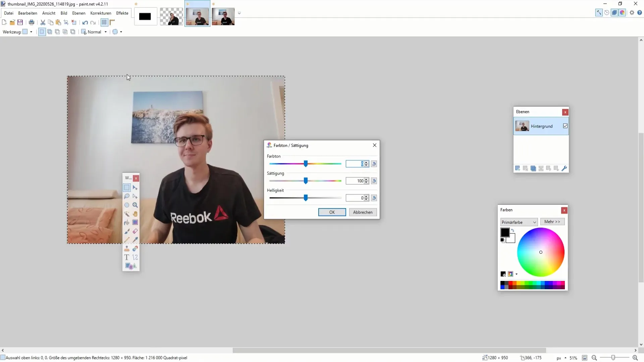Screen dimensions: 644x362
Task: Open the Korrekturen menu
Action: (100, 13)
